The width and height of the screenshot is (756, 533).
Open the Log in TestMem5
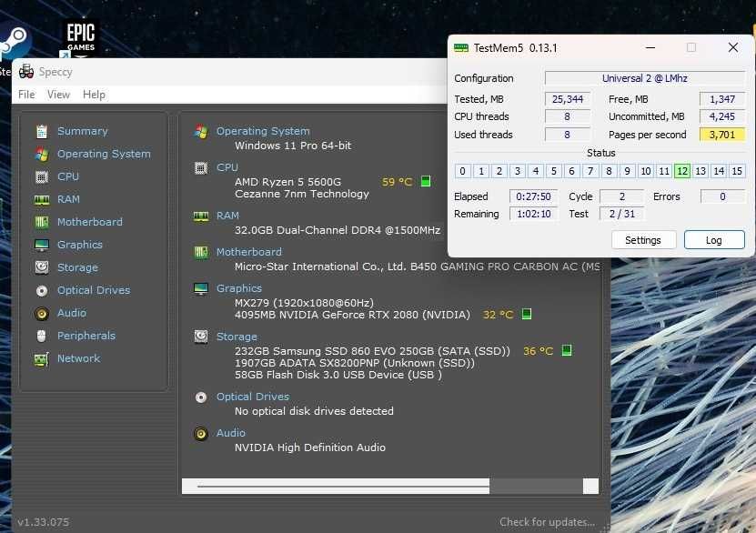[714, 240]
